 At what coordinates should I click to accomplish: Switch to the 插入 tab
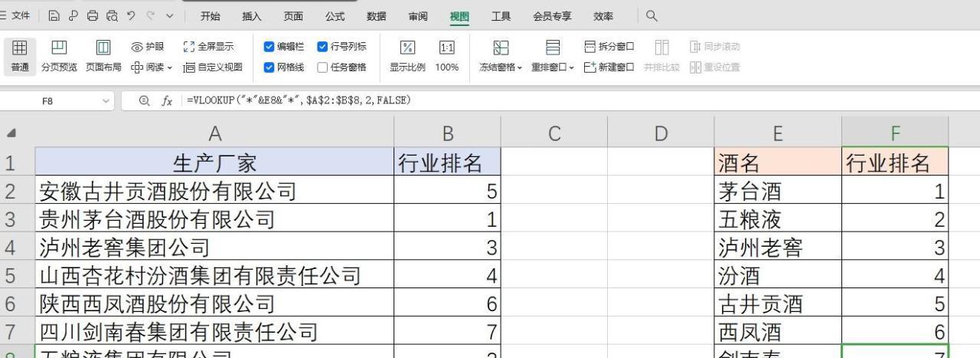coord(251,16)
